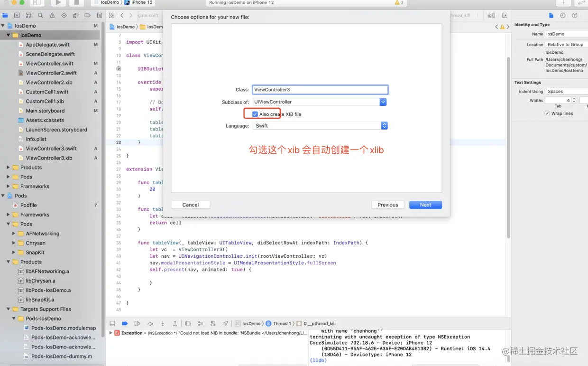Click the Next button
Viewport: 588px width, 366px height.
pyautogui.click(x=425, y=205)
